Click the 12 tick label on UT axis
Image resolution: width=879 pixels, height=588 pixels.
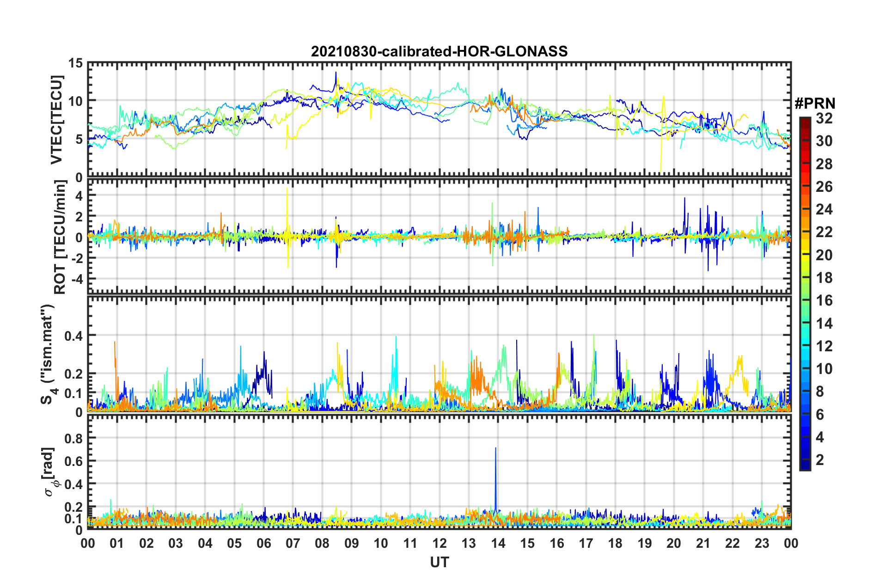(x=439, y=543)
